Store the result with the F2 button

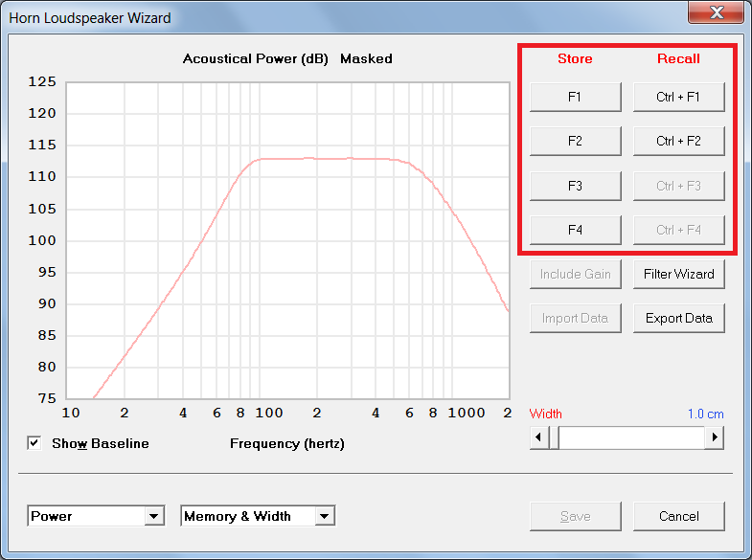click(x=575, y=142)
